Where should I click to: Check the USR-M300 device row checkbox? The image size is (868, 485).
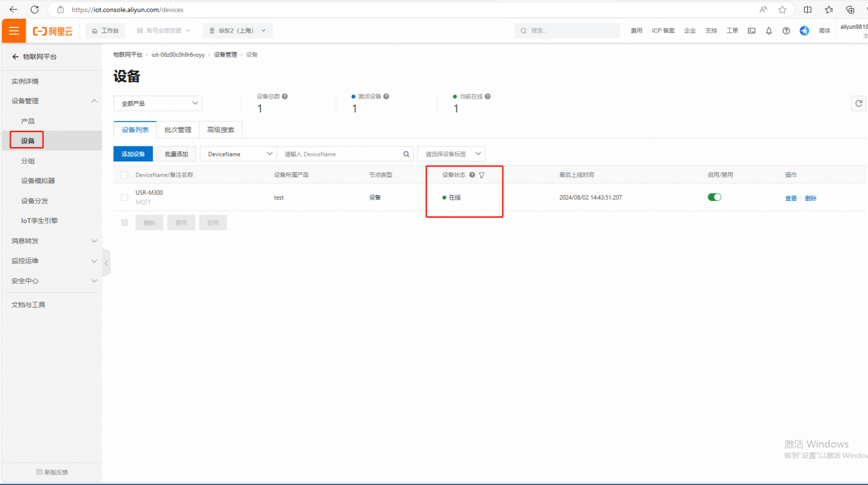click(x=124, y=198)
